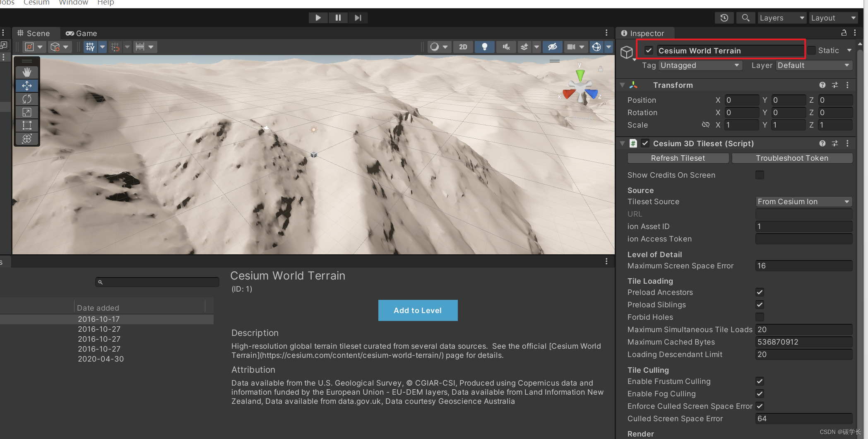Click the Step forward button
The height and width of the screenshot is (439, 868).
point(358,18)
